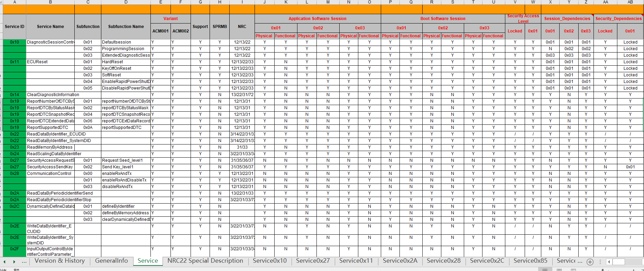The height and width of the screenshot is (271, 644).
Task: Click the horizontal scrollbar thumb
Action: (619, 262)
